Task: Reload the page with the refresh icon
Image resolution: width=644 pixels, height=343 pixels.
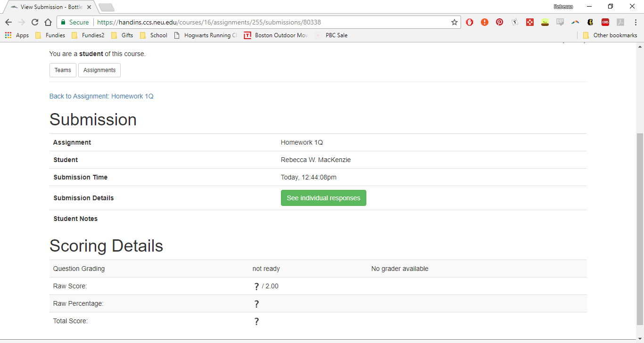Action: [35, 22]
